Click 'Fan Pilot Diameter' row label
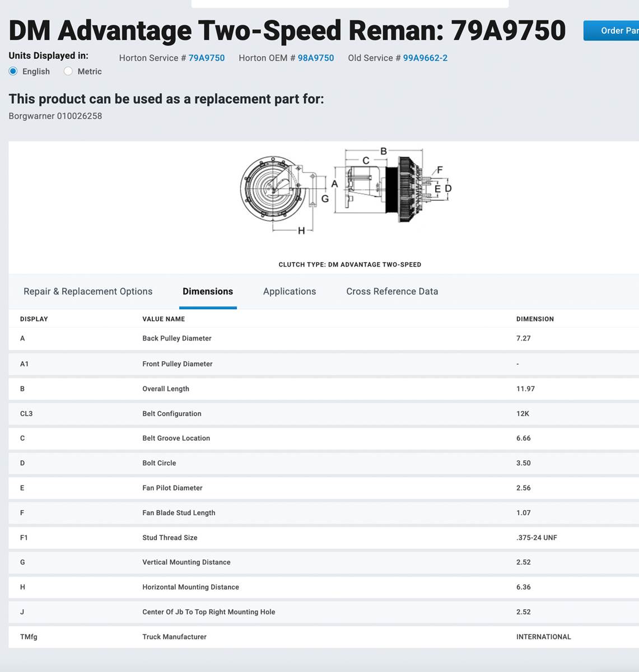Viewport: 639px width, 672px height. pos(172,488)
